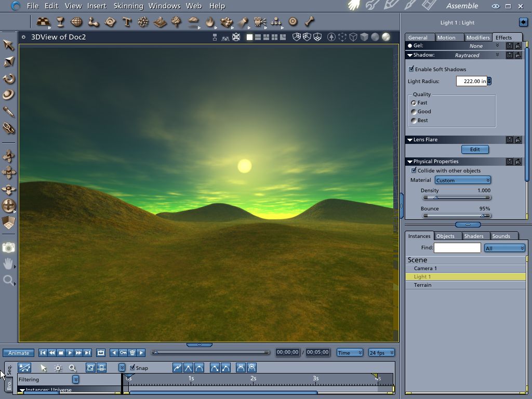Uncheck Collide with other objects
This screenshot has height=399, width=532.
coord(414,170)
